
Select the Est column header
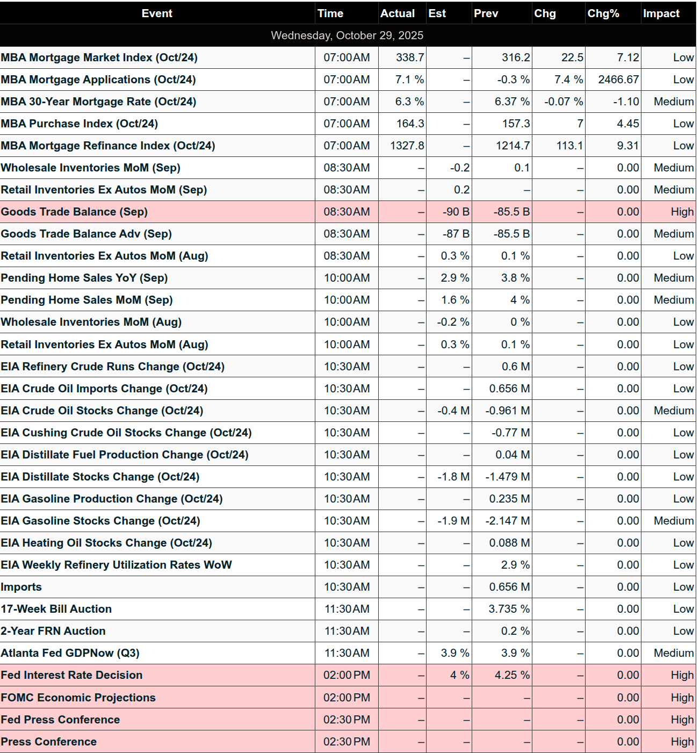point(437,13)
